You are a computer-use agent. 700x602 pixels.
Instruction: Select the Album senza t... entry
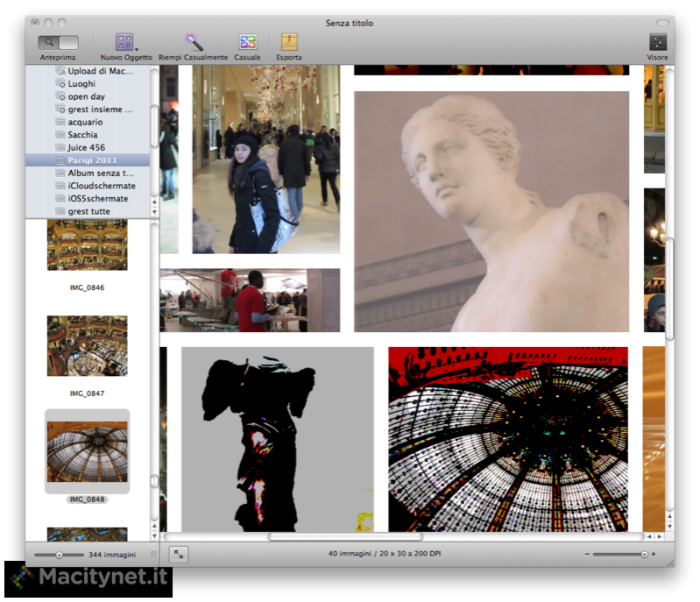pos(88,173)
